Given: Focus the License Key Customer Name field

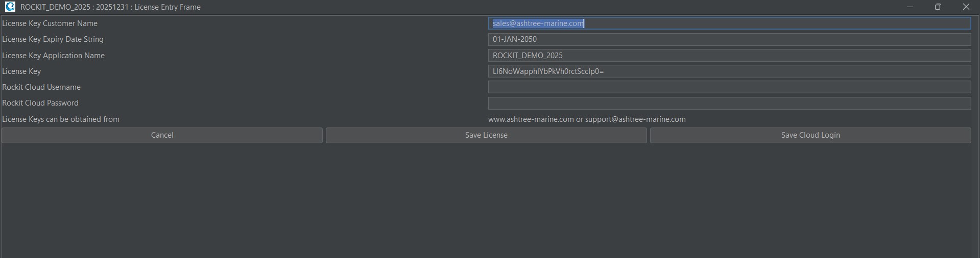Looking at the screenshot, I should click(729, 23).
